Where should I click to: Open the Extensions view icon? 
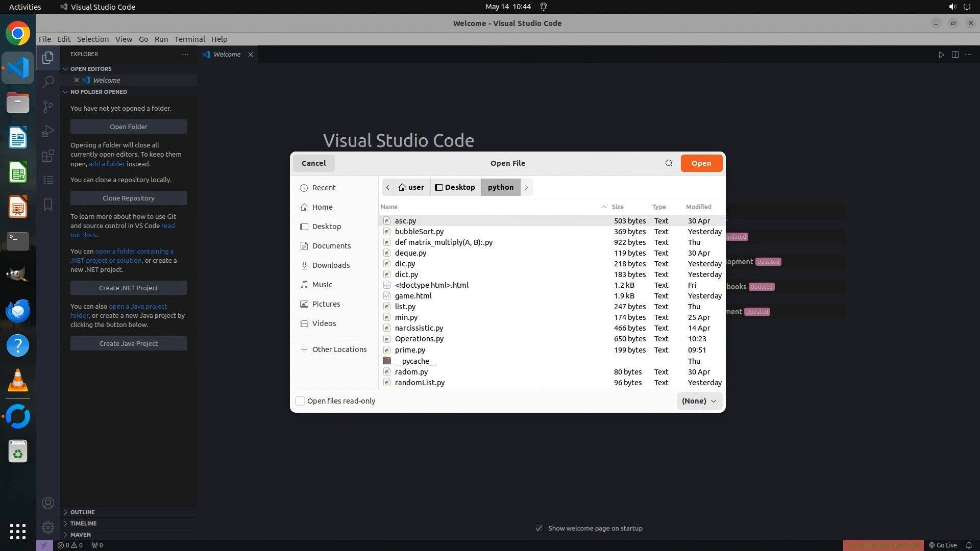pos(48,156)
